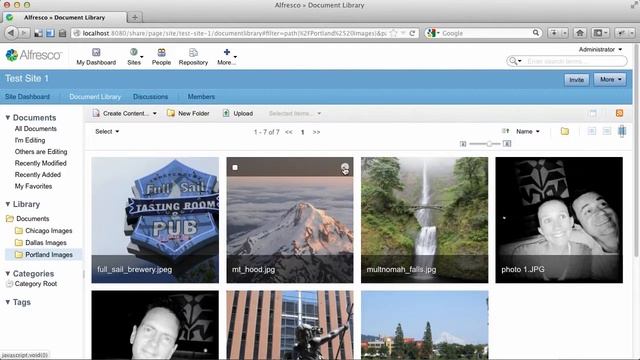Image resolution: width=640 pixels, height=360 pixels.
Task: Click New Folder button
Action: pos(188,113)
